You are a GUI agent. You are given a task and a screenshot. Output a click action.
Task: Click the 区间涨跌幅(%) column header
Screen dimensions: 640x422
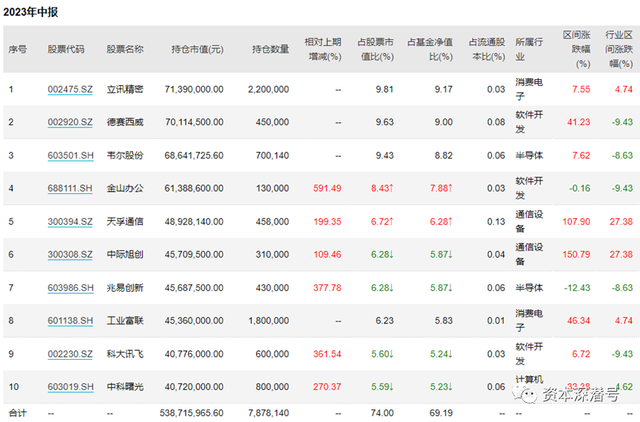577,49
